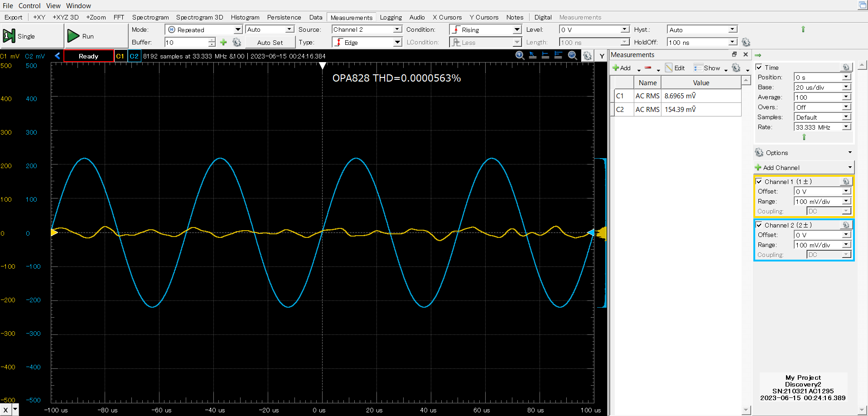Click the Auto Set button

click(270, 42)
